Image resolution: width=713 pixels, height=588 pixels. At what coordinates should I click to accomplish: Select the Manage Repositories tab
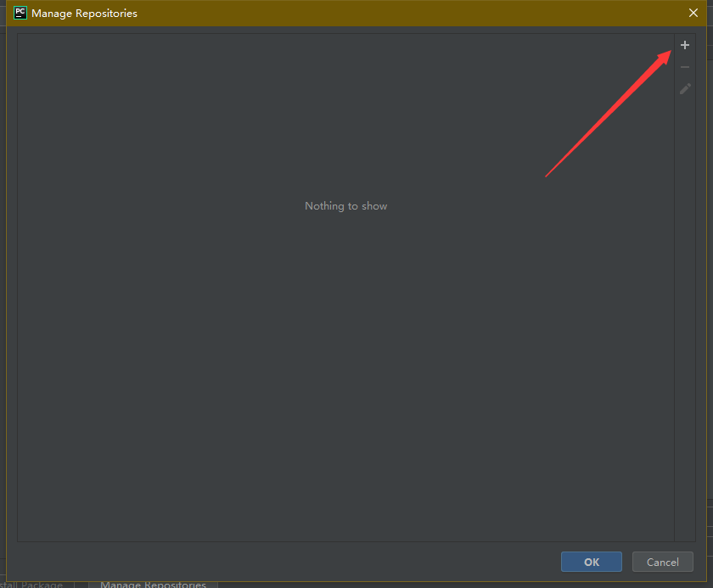pyautogui.click(x=153, y=584)
